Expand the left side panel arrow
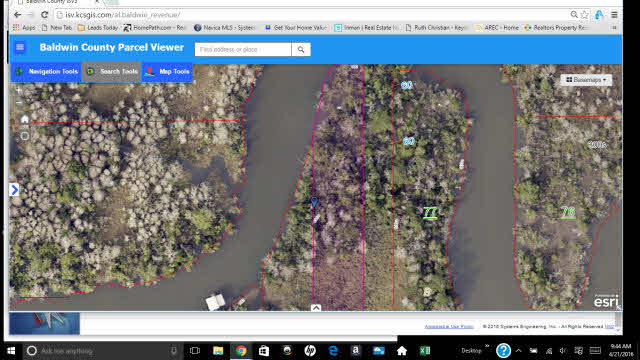 pyautogui.click(x=14, y=189)
